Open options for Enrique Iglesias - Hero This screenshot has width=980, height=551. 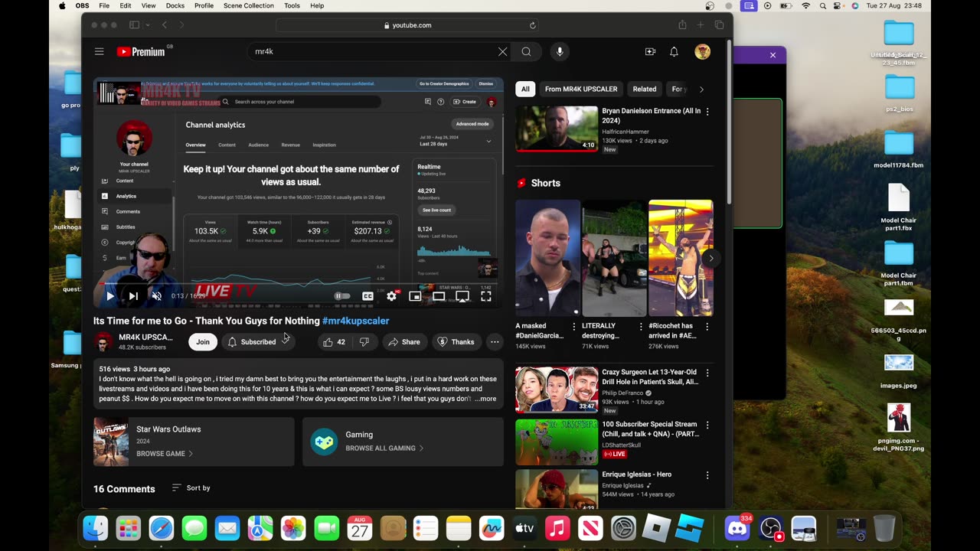(707, 475)
